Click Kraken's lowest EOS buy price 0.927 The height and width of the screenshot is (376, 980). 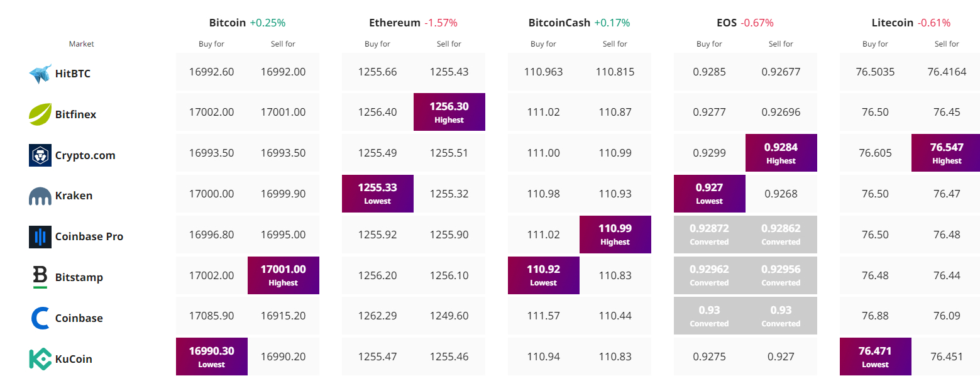[x=709, y=193]
